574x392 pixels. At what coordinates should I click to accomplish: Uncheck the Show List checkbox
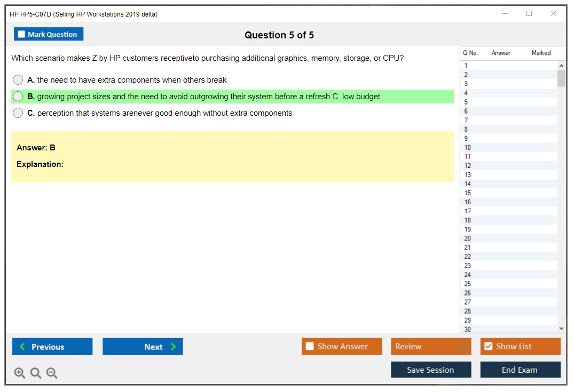488,347
